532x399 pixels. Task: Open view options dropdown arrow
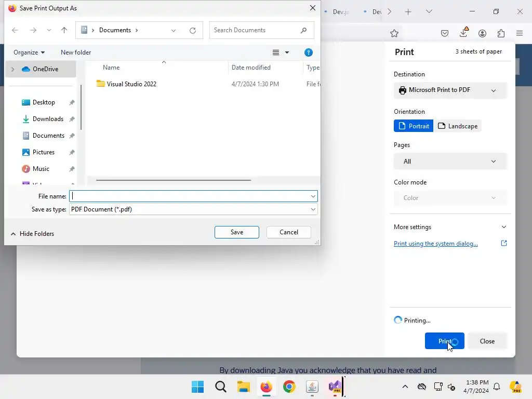[287, 52]
